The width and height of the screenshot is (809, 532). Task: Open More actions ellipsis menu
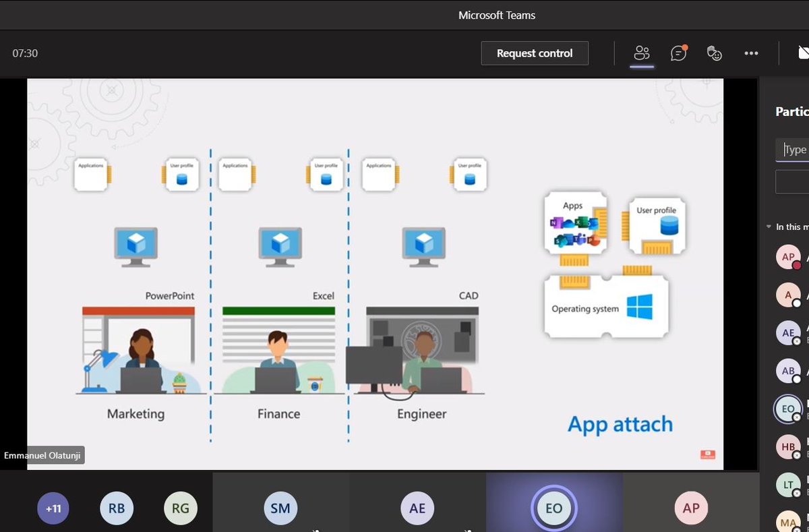click(x=751, y=53)
